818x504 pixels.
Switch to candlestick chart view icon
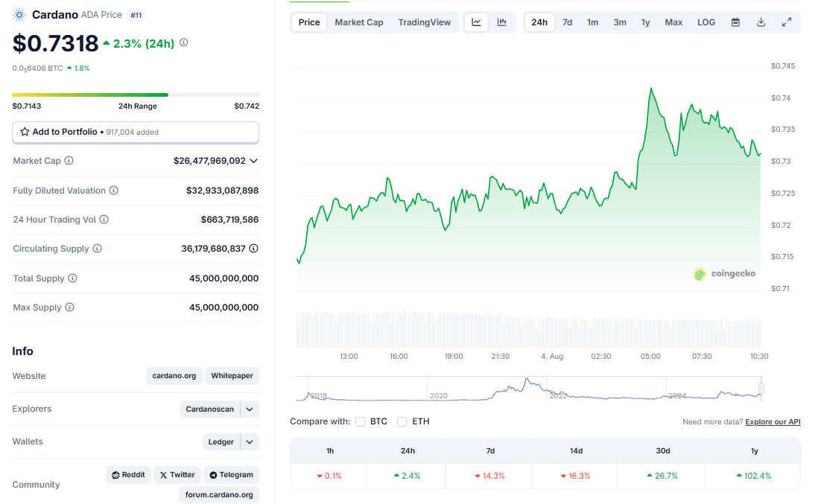[502, 22]
